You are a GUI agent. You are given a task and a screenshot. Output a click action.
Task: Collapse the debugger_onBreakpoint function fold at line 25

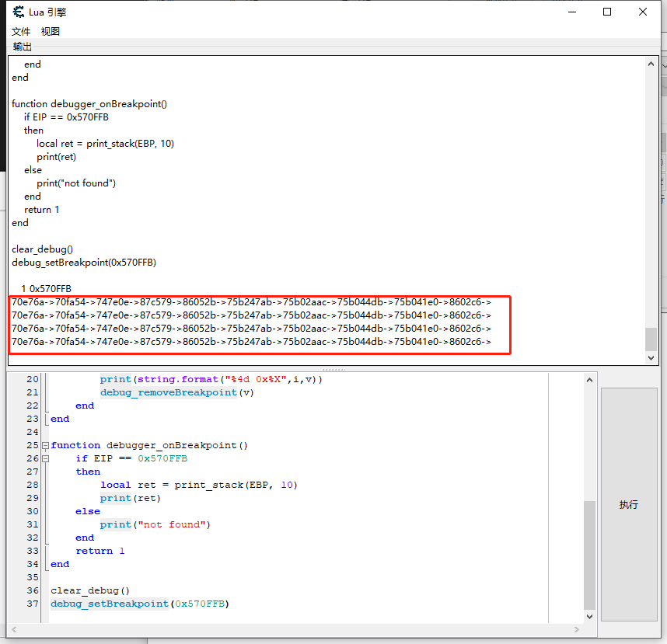pos(45,446)
